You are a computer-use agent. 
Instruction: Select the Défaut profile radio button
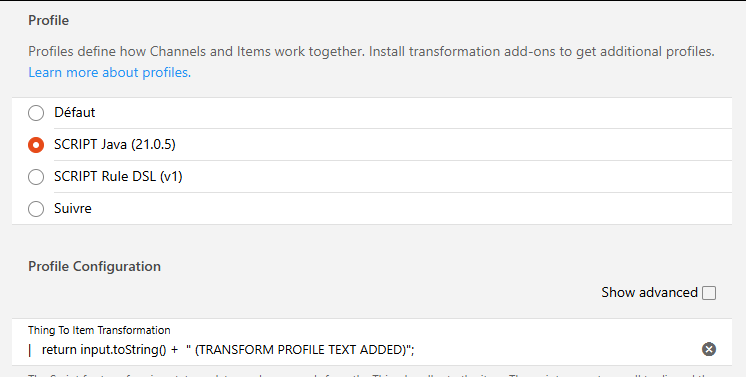(36, 113)
